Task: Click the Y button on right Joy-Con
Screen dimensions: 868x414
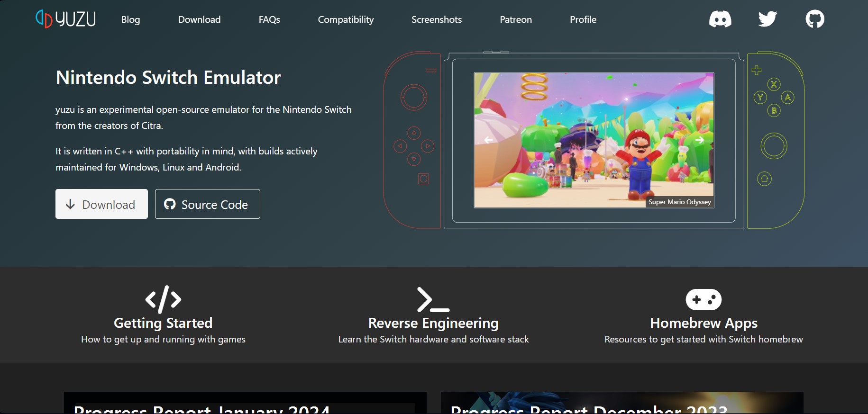Action: click(x=760, y=98)
